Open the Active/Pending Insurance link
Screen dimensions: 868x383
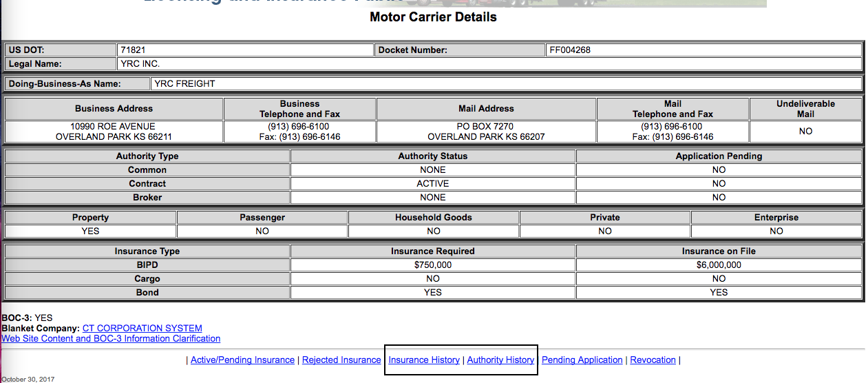point(242,360)
